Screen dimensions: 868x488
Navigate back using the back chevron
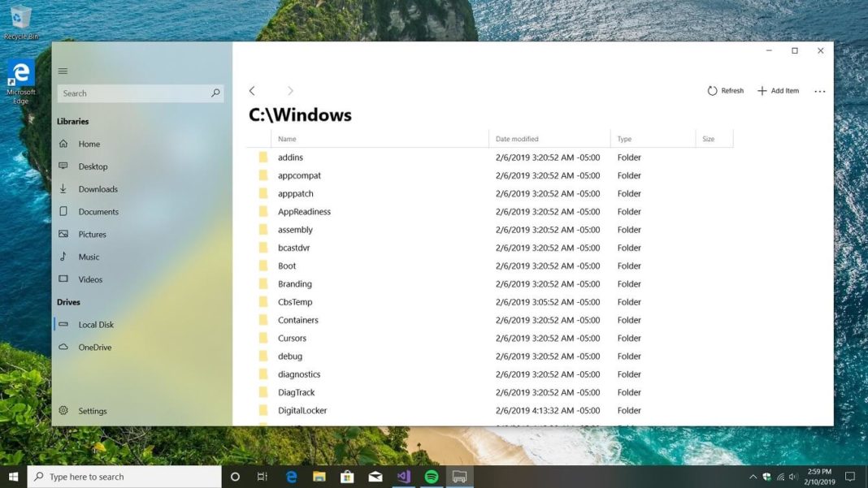252,90
